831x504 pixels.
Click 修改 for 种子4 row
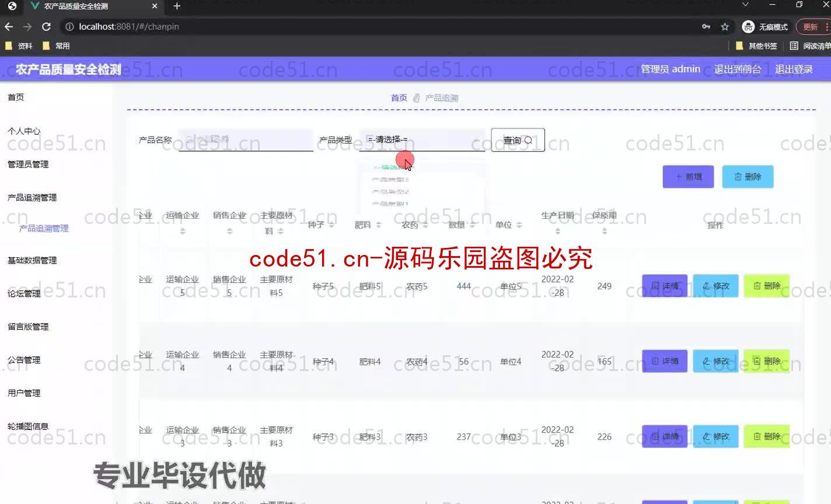(x=716, y=361)
